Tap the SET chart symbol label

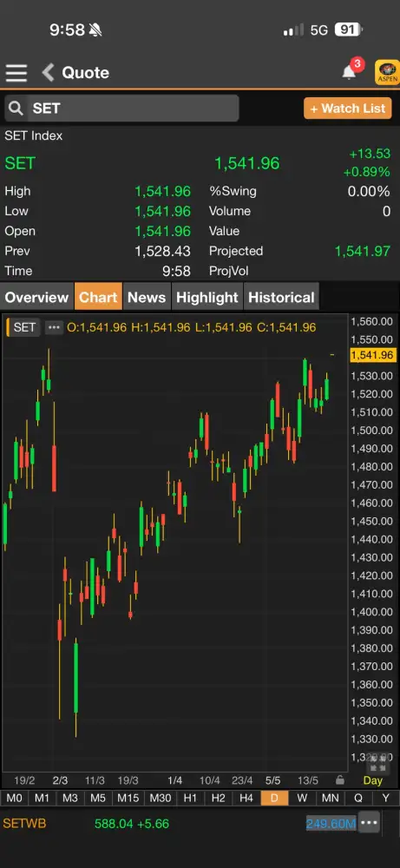point(24,327)
